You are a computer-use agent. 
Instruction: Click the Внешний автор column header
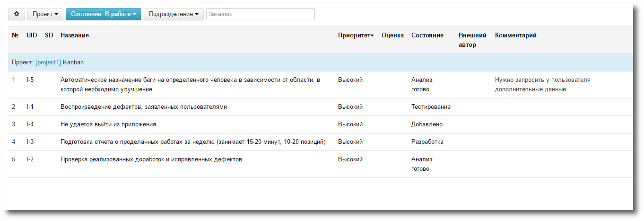[x=472, y=40]
